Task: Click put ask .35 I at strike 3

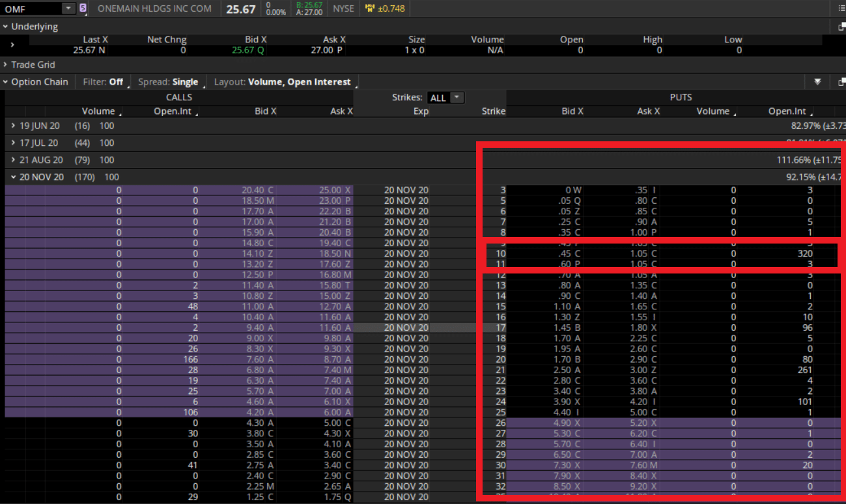Action: [646, 190]
